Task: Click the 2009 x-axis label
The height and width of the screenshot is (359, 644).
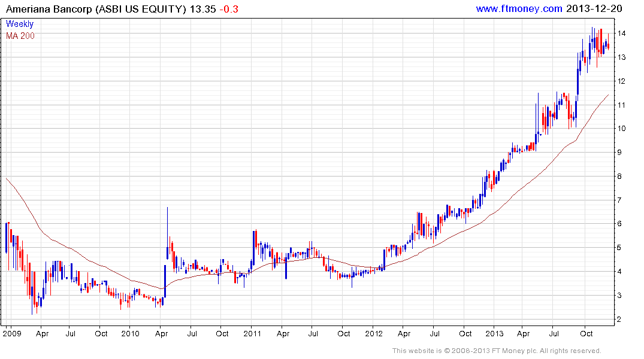Action: coord(11,333)
